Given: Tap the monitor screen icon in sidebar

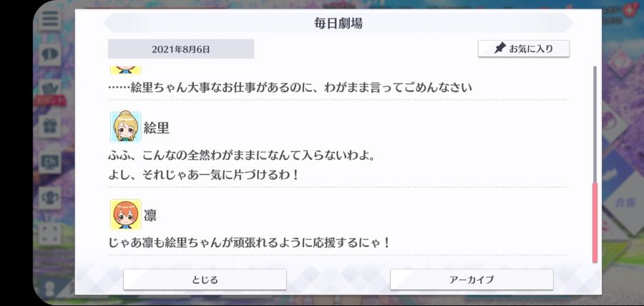Looking at the screenshot, I should (50, 162).
